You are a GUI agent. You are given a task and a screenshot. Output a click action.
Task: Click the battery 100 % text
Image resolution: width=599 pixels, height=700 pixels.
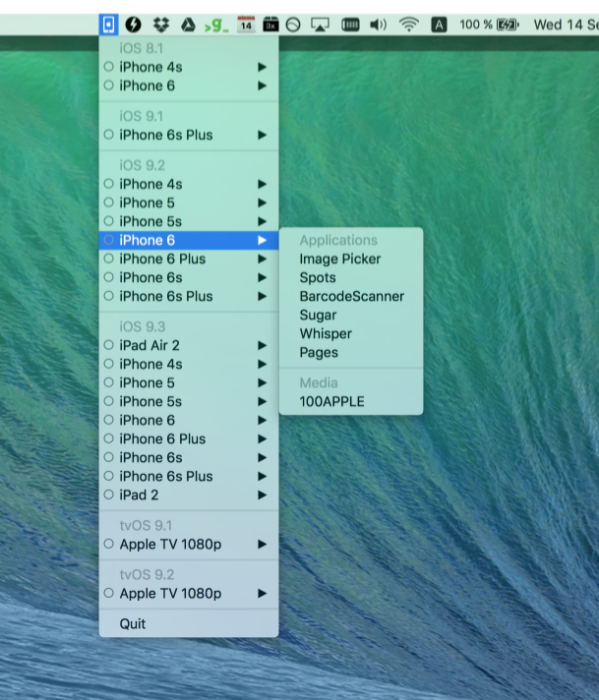(476, 25)
